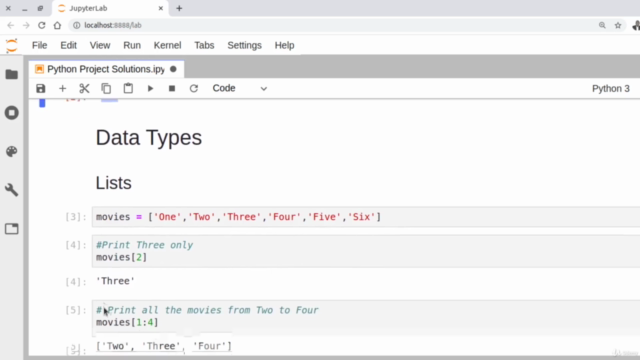Open the Edit menu
Image resolution: width=640 pixels, height=360 pixels.
[x=69, y=45]
